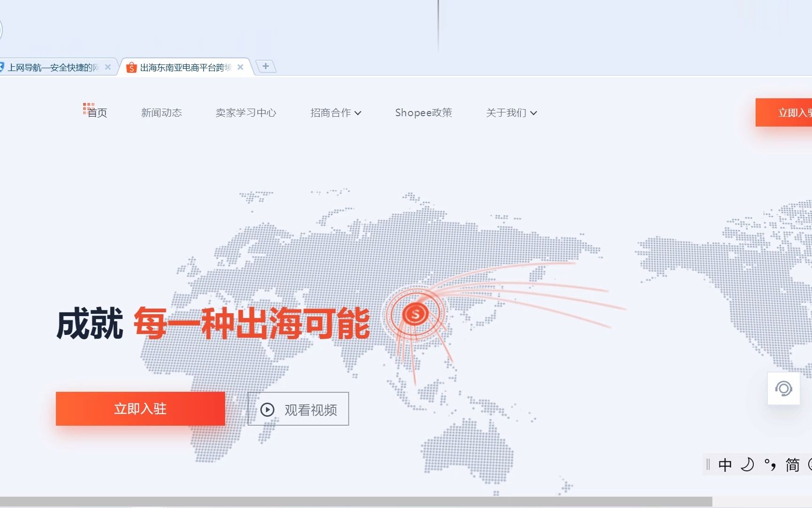
Task: Click the IME toolbar drag handle
Action: click(708, 465)
